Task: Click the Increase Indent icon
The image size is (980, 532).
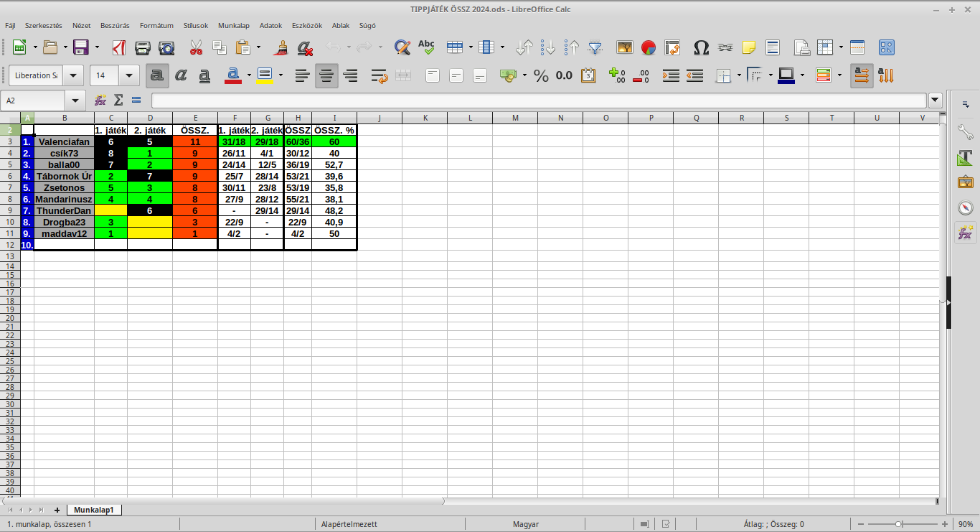Action: (x=671, y=75)
